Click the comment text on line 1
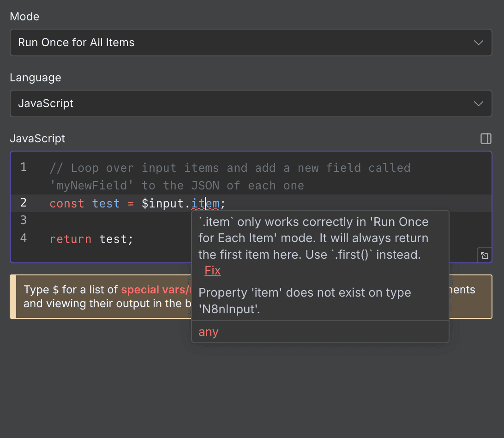The image size is (504, 438). [x=185, y=168]
